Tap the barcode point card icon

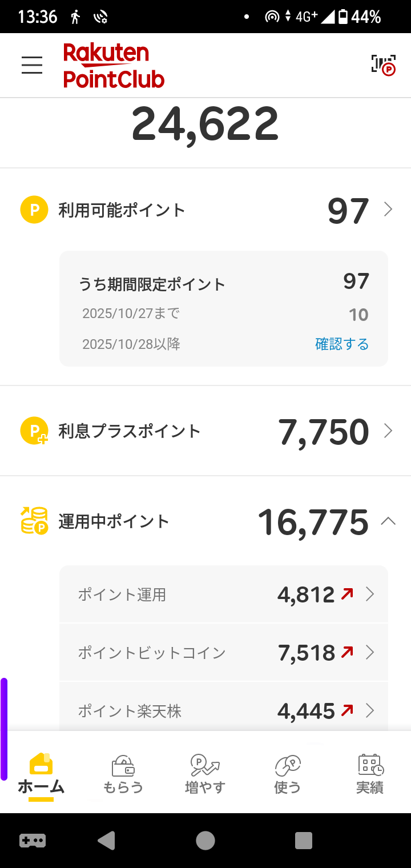coord(383,65)
